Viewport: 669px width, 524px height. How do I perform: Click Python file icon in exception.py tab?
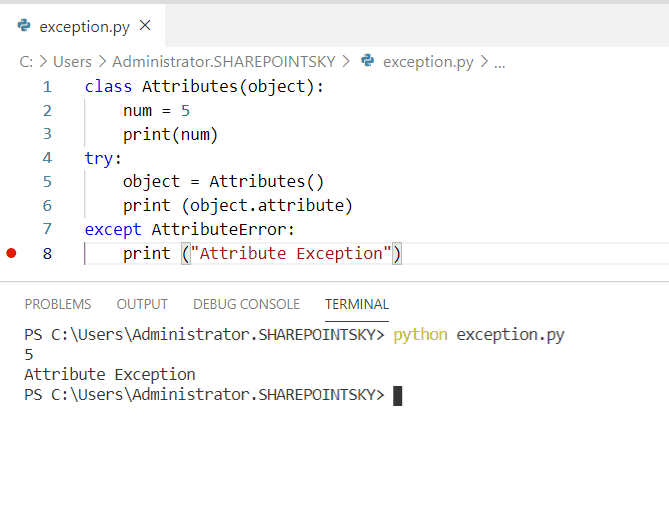tap(24, 26)
